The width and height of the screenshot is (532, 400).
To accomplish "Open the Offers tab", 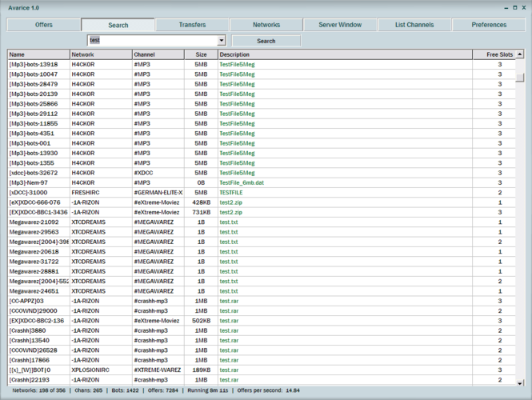I will pos(43,25).
